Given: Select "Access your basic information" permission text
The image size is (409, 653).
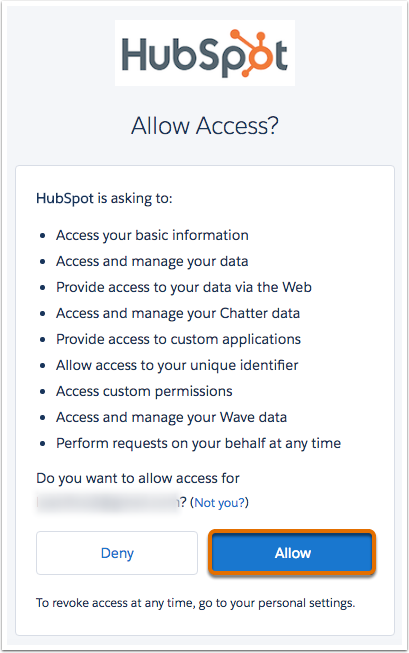Looking at the screenshot, I should (x=152, y=235).
